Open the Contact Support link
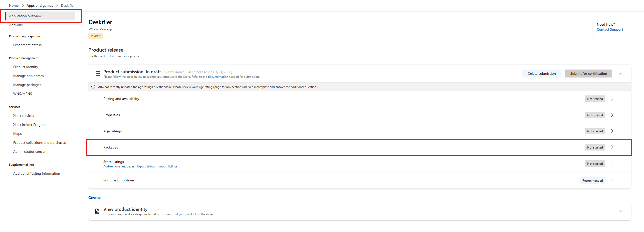Screen dimensions: 644x232 pos(610,29)
